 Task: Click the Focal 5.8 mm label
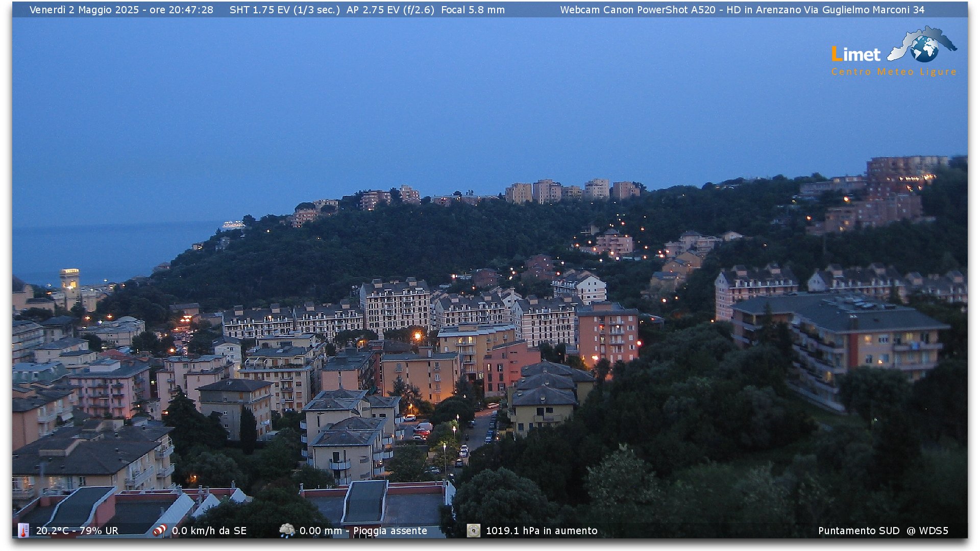click(x=473, y=10)
